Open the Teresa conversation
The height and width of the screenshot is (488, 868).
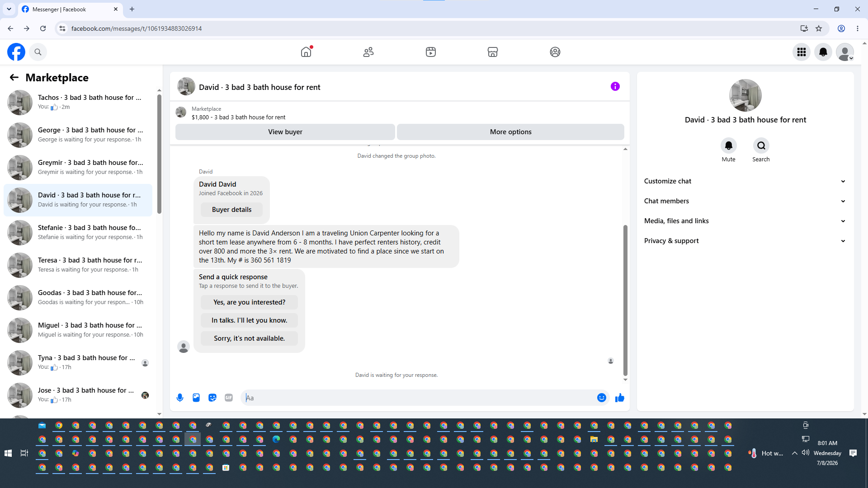tap(78, 265)
